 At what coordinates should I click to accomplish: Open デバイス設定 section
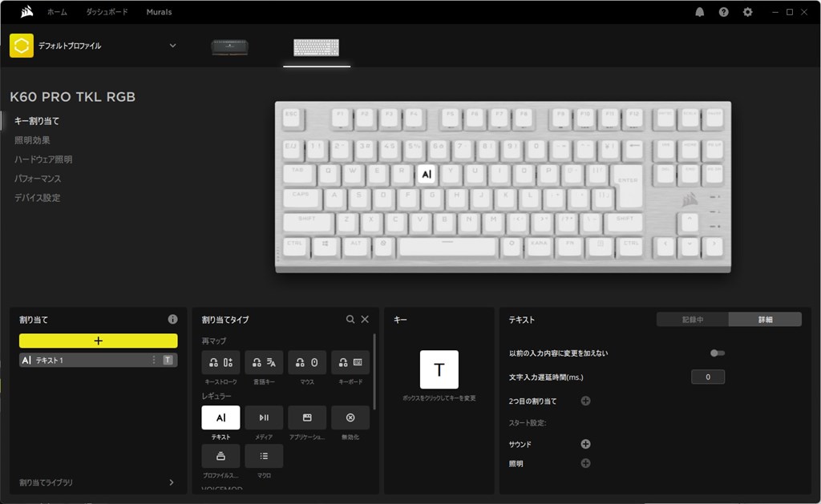tap(37, 198)
